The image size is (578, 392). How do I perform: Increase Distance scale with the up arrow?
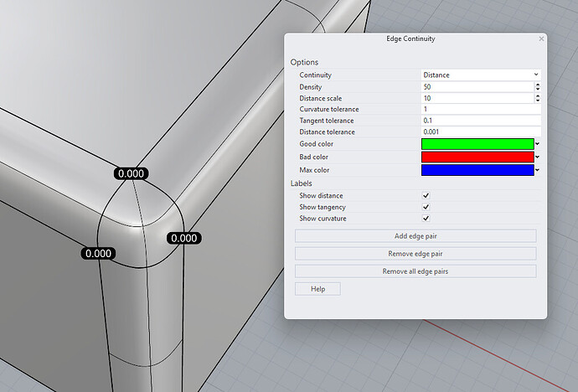click(538, 96)
